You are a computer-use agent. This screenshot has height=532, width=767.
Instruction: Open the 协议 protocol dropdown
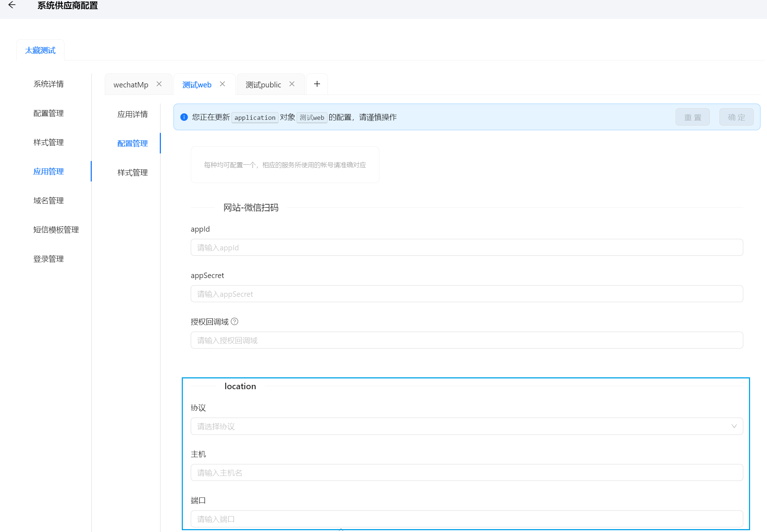coord(461,426)
